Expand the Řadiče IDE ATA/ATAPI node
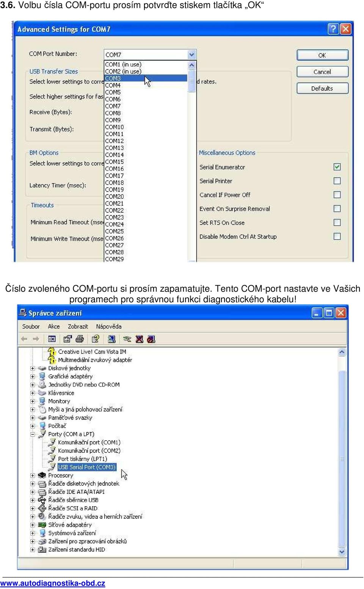Screen dimensions: 364x589 pos(33,492)
